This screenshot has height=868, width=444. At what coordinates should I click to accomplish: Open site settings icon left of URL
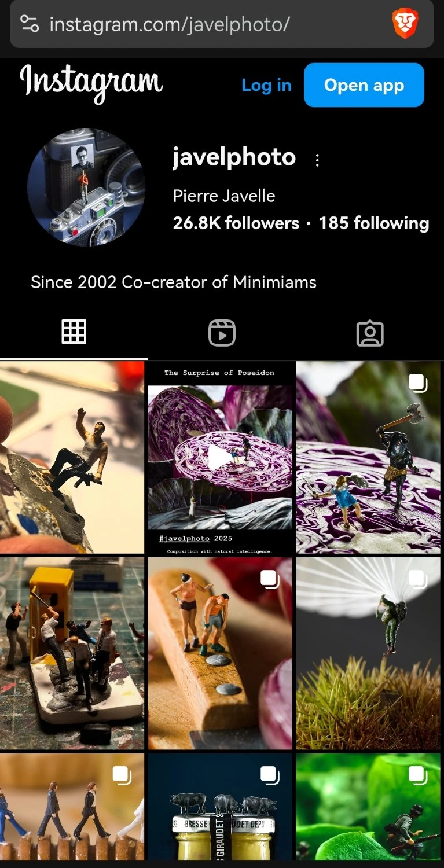click(30, 24)
